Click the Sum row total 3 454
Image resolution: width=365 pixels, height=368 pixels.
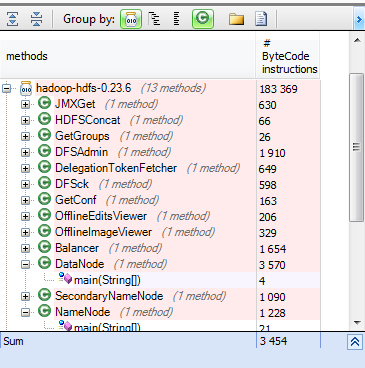(x=273, y=341)
